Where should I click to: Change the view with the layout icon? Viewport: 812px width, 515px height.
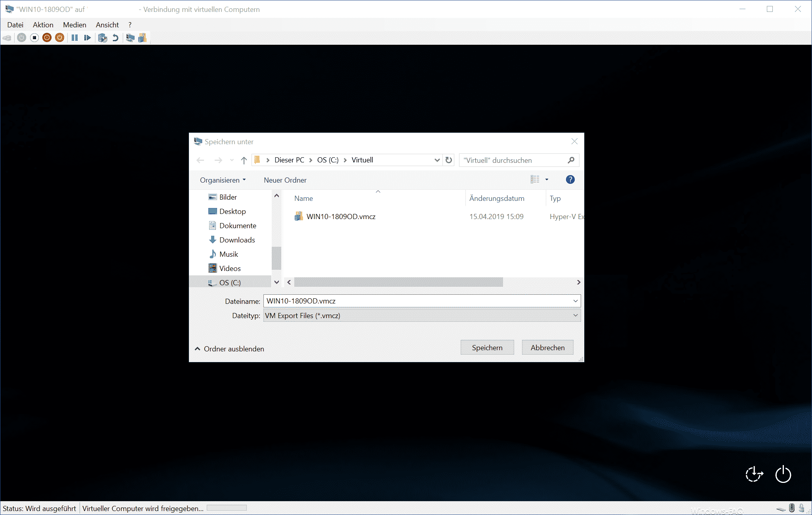[535, 179]
